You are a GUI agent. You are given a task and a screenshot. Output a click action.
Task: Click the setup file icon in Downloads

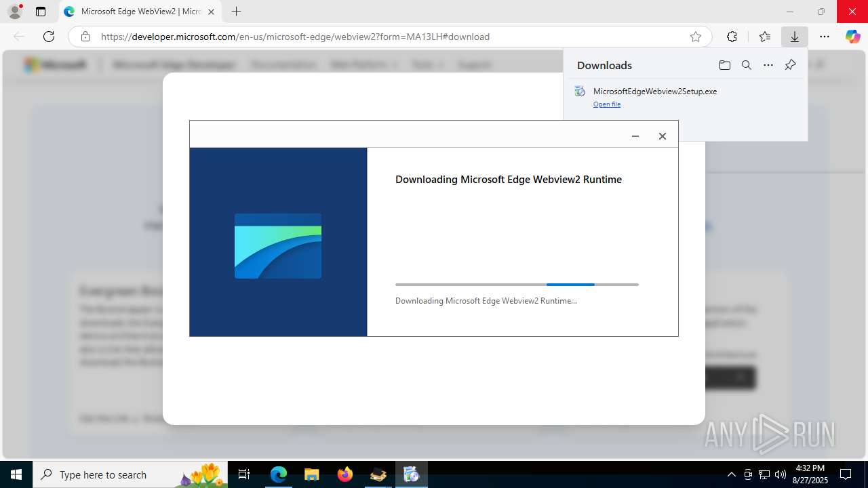580,91
